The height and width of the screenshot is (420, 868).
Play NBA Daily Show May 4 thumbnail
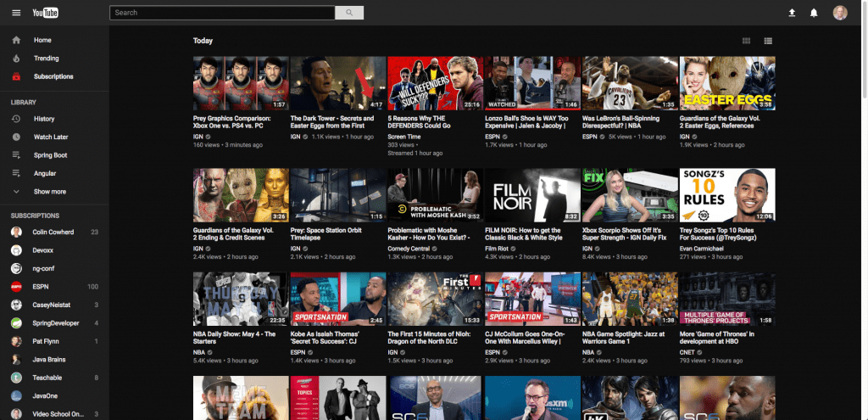241,300
